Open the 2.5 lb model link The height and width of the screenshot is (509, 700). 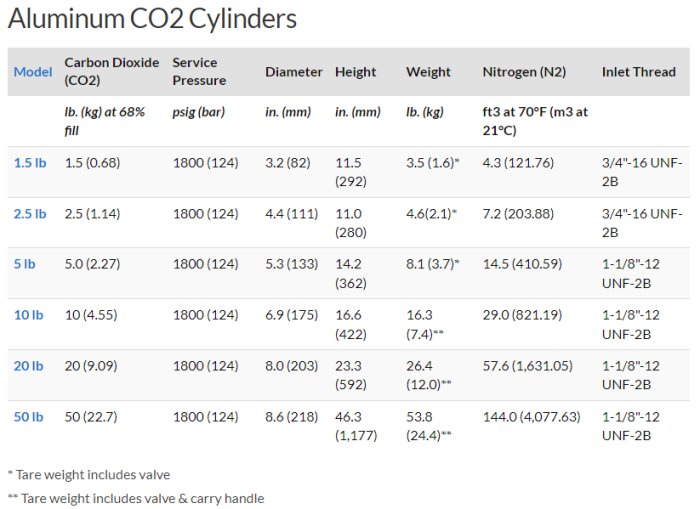pos(30,213)
